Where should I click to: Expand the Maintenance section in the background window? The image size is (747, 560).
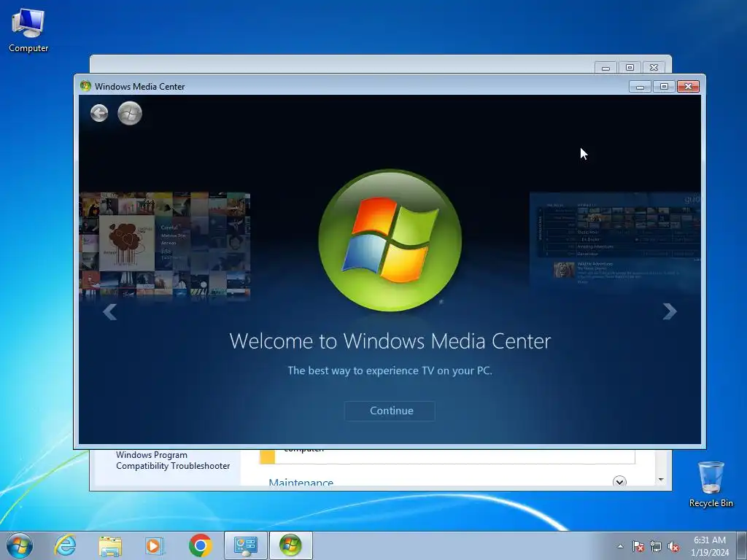tap(619, 481)
